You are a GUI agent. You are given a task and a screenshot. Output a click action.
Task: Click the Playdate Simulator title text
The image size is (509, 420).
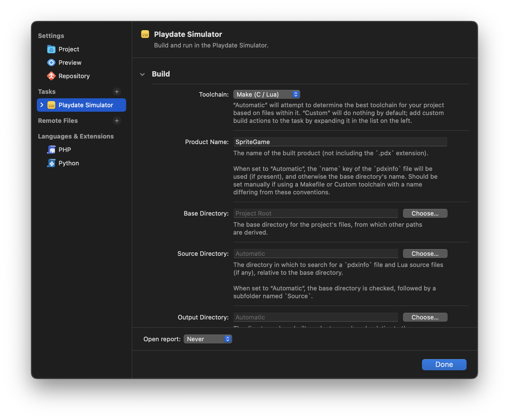[188, 34]
